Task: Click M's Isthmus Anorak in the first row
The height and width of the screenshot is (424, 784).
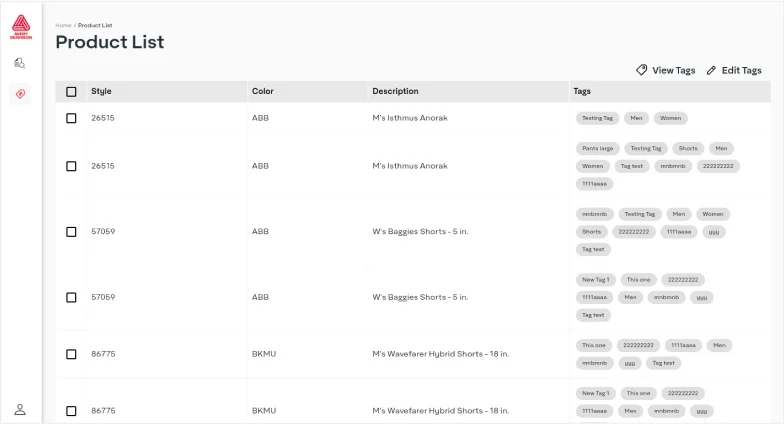Action: 410,118
